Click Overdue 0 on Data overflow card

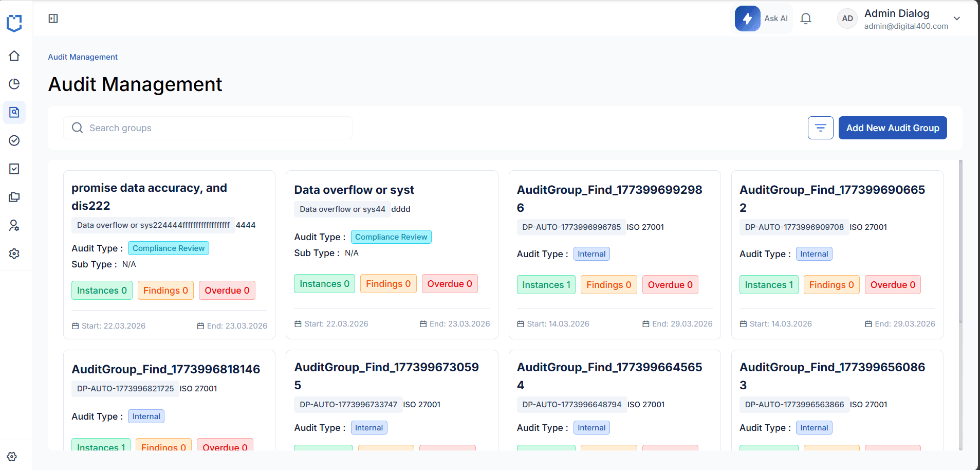450,284
